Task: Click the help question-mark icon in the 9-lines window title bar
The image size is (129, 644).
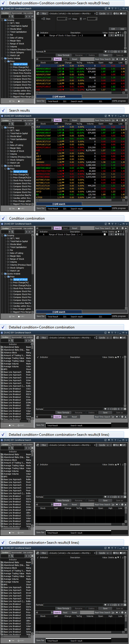Action: pos(116,9)
